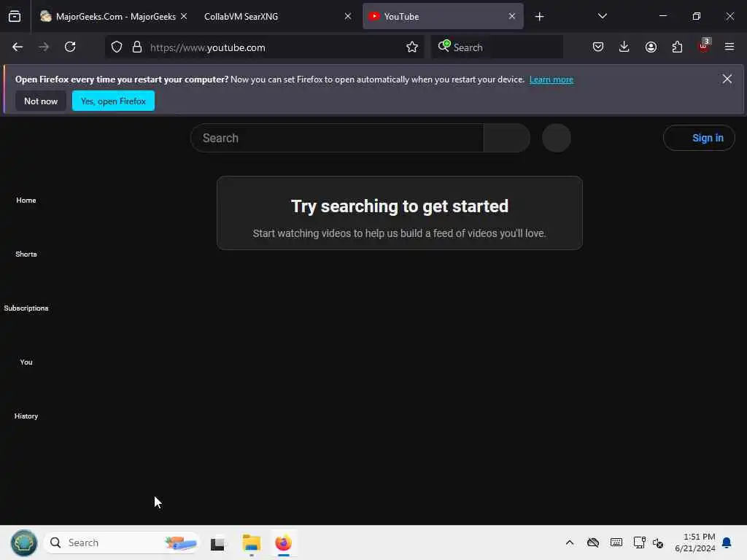Show hidden system tray icons
The image size is (747, 560).
coord(570,542)
